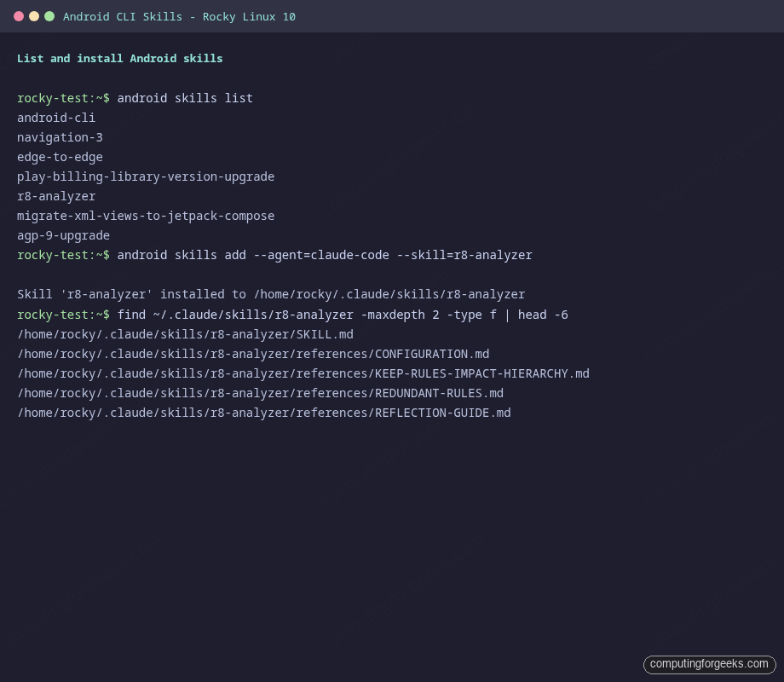Image resolution: width=784 pixels, height=682 pixels.
Task: Select the terminal window title bar
Action: coord(392,15)
